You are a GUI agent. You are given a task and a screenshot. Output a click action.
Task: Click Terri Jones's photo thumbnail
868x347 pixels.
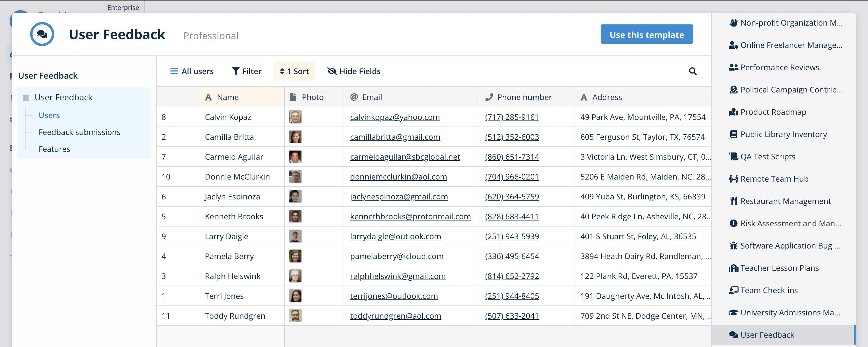pyautogui.click(x=295, y=296)
